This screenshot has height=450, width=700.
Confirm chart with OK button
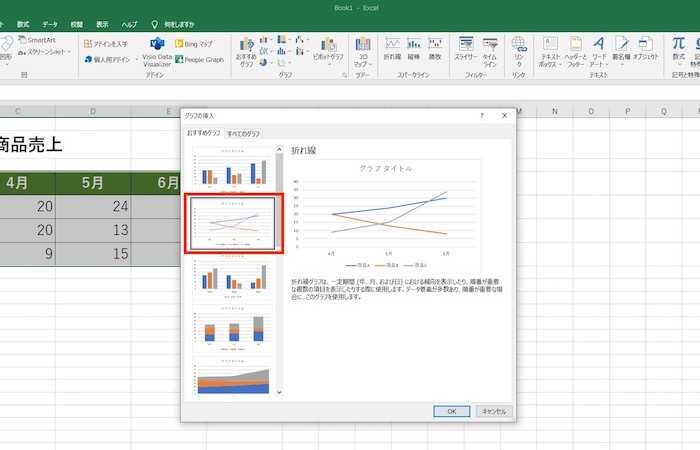click(451, 411)
